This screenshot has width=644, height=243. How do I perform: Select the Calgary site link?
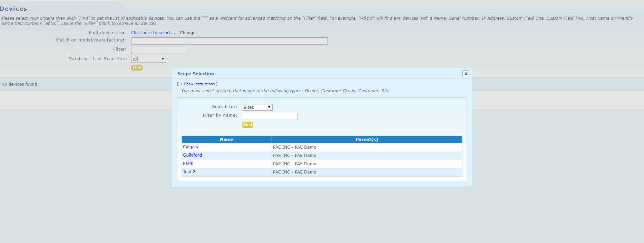pos(191,147)
